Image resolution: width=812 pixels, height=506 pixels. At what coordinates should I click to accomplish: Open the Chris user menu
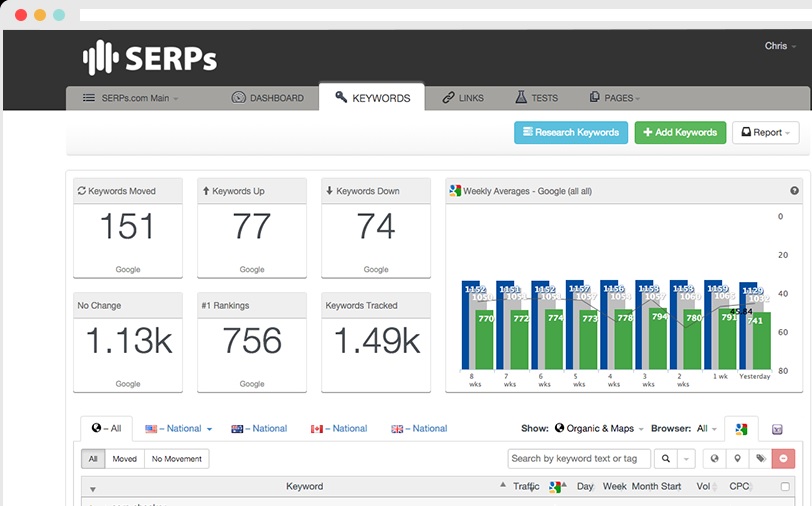(780, 46)
